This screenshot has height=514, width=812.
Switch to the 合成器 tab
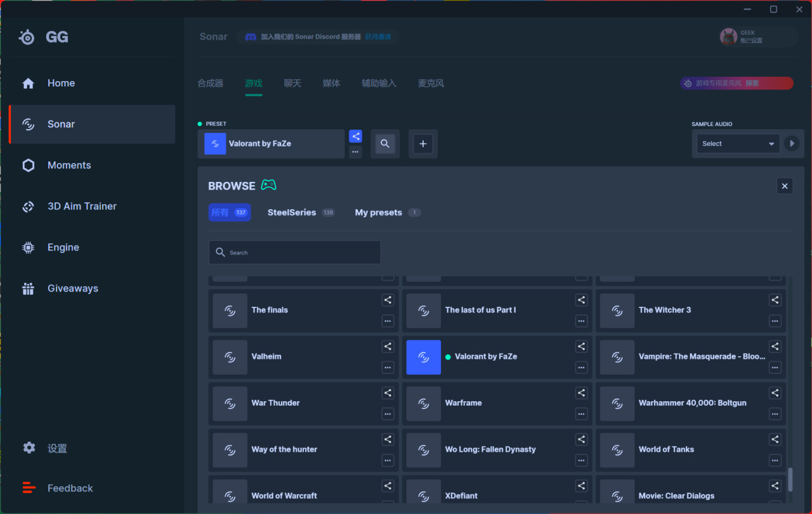211,84
